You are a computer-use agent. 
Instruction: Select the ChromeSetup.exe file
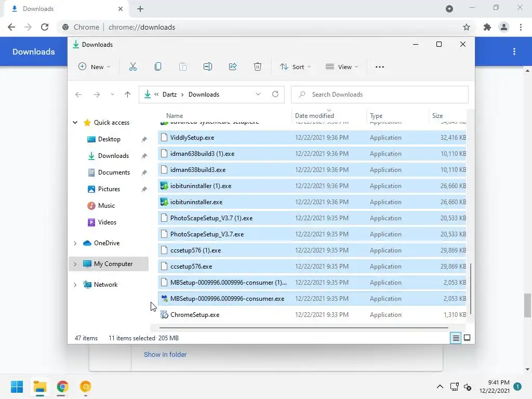(312, 314)
